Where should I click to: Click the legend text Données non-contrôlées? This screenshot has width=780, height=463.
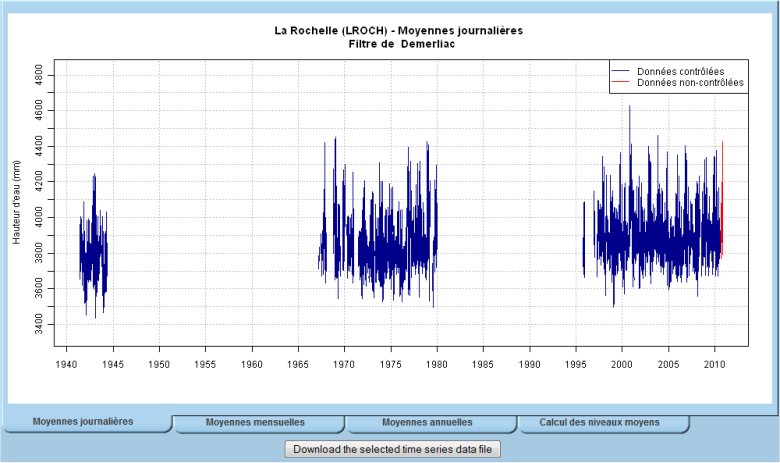coord(690,82)
